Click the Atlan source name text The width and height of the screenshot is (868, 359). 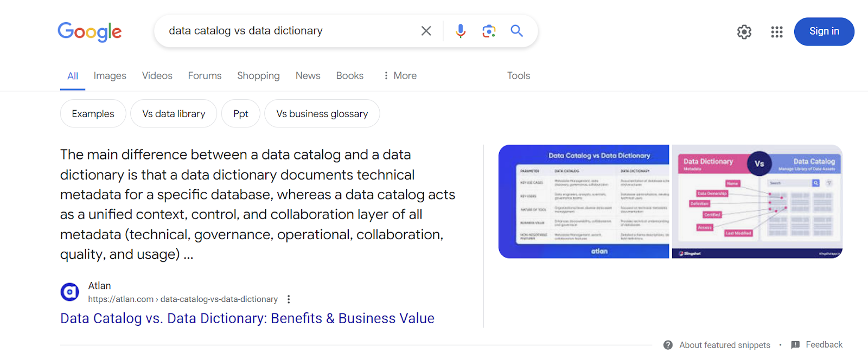coord(99,286)
